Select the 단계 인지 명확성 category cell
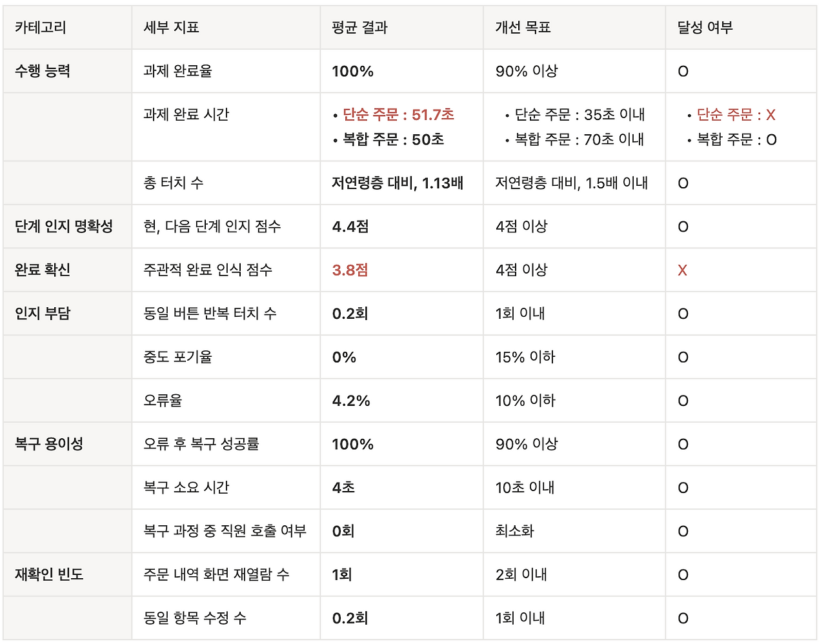This screenshot has height=644, width=826. coord(67,226)
